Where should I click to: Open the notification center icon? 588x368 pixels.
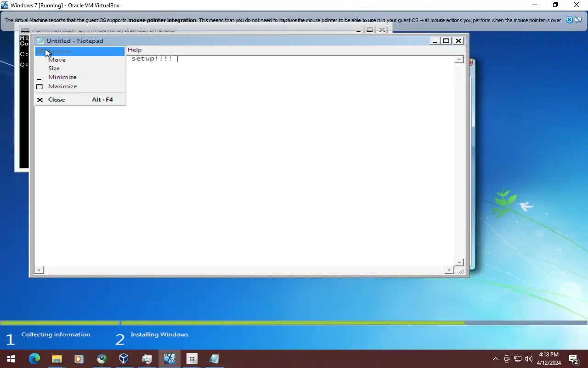tap(573, 359)
